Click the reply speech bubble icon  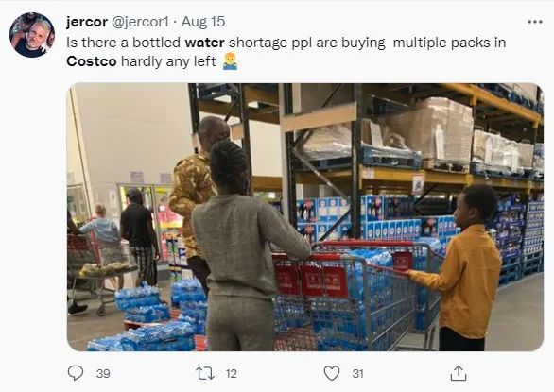(76, 373)
